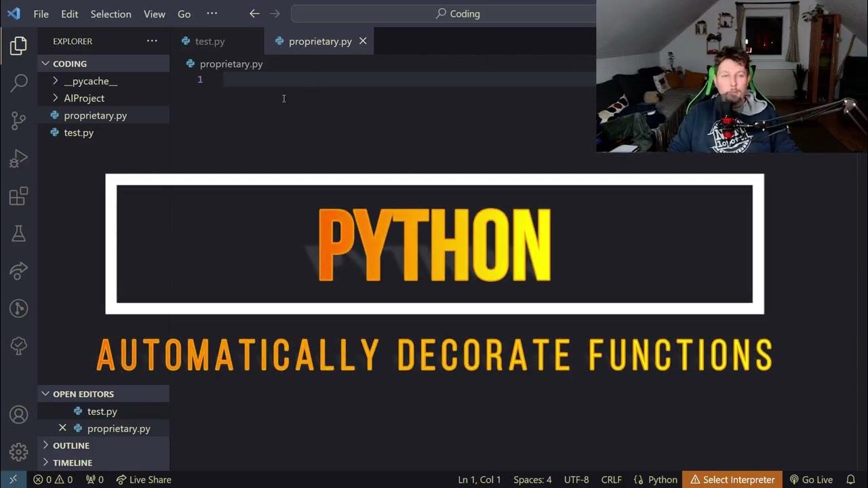Open the Source Control view icon

click(x=18, y=121)
